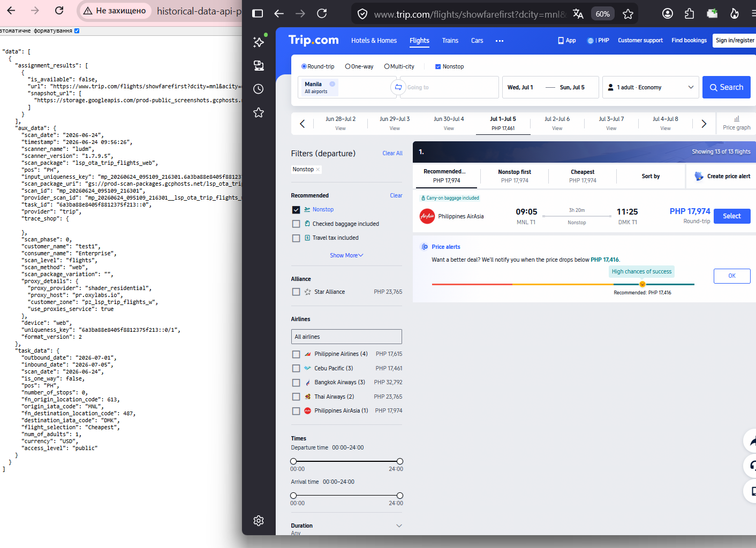Click Clear All filters link
Image resolution: width=756 pixels, height=548 pixels.
(x=392, y=154)
